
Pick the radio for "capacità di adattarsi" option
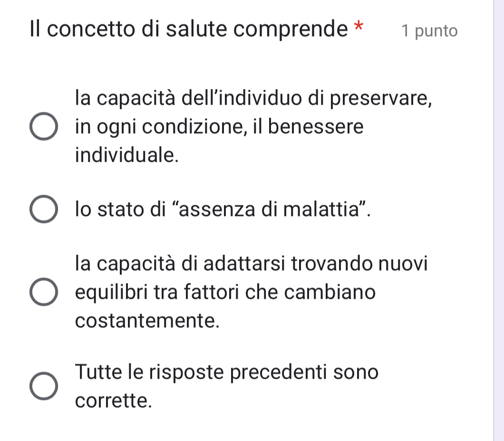point(44,292)
